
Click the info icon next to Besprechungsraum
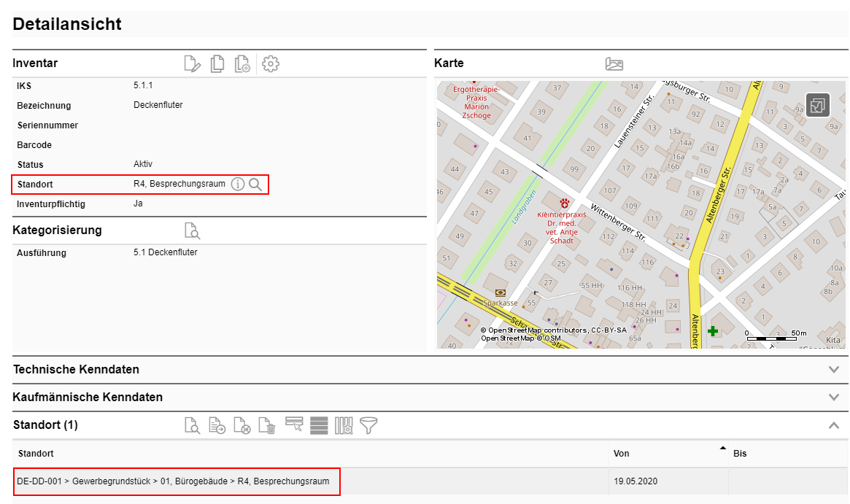(x=238, y=185)
